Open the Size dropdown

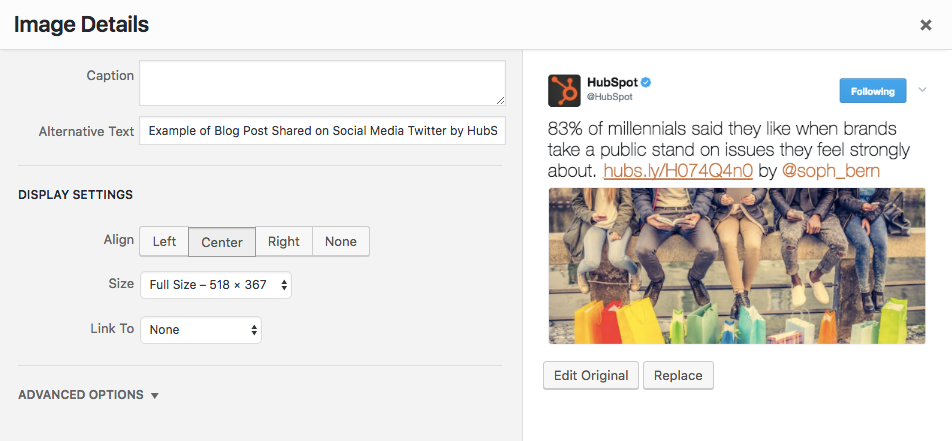216,285
